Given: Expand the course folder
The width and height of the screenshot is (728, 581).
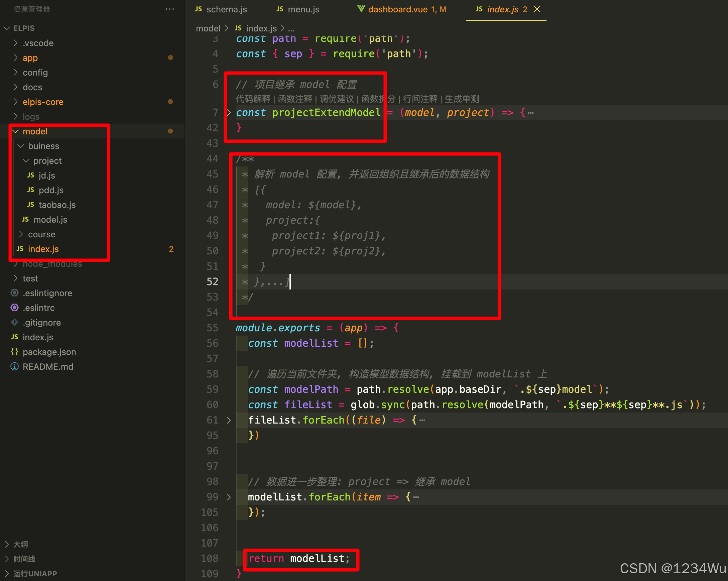Looking at the screenshot, I should pyautogui.click(x=21, y=234).
